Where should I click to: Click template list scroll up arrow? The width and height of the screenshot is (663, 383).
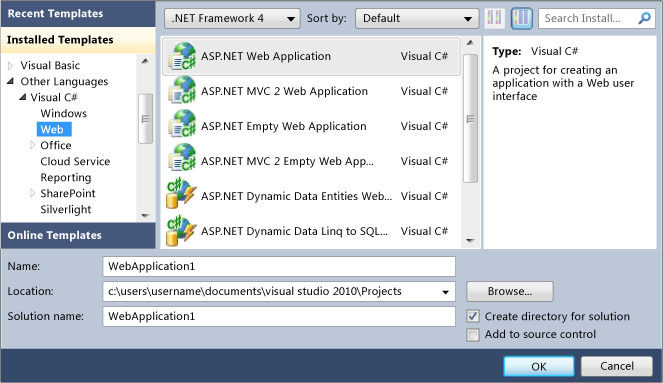(470, 43)
